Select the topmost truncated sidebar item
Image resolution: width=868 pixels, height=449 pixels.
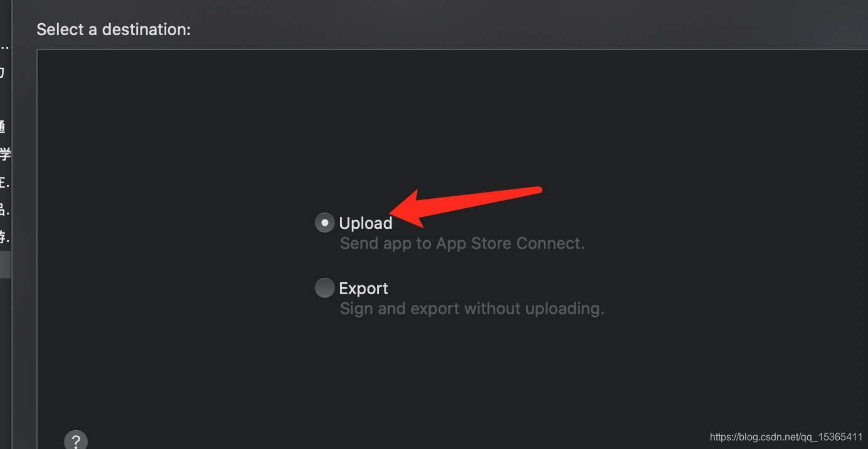[5, 45]
